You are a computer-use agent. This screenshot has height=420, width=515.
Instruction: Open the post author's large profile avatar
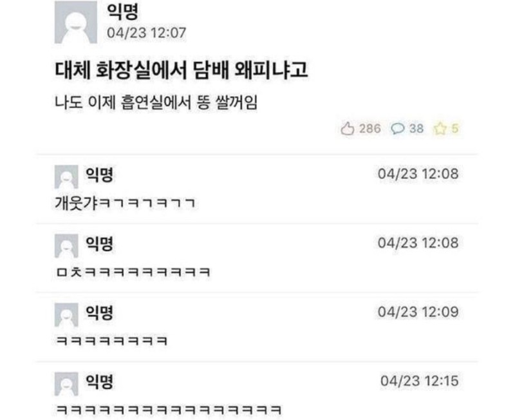coord(76,22)
